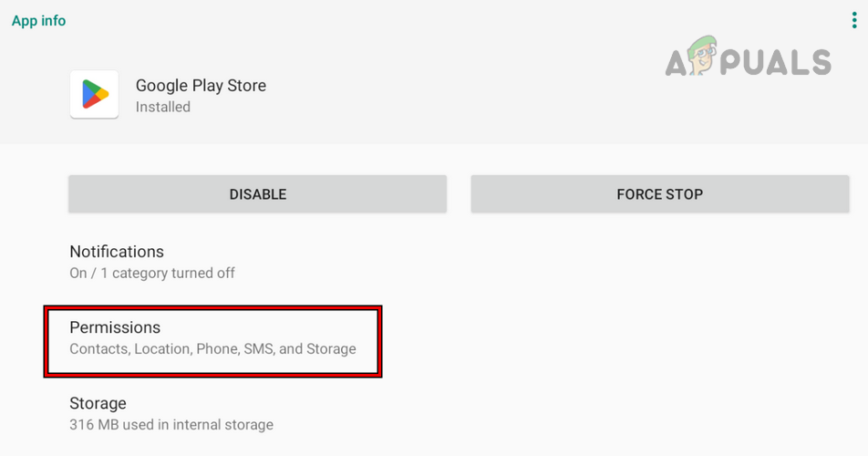868x456 pixels.
Task: Tap the Contacts, Location, Phone permissions summary
Action: [212, 348]
